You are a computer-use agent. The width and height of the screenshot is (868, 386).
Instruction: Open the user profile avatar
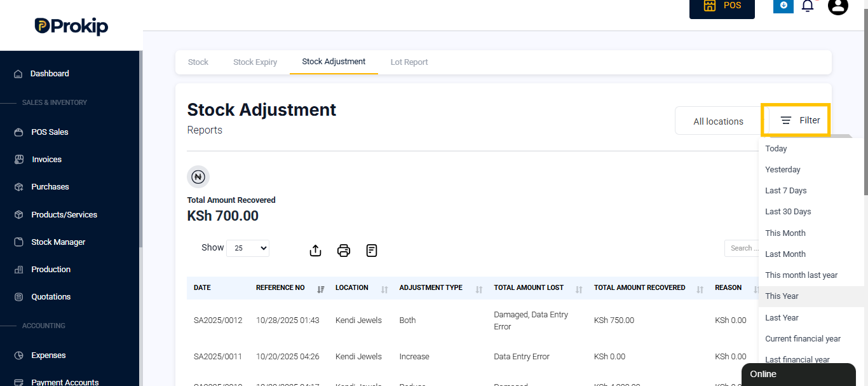(838, 6)
